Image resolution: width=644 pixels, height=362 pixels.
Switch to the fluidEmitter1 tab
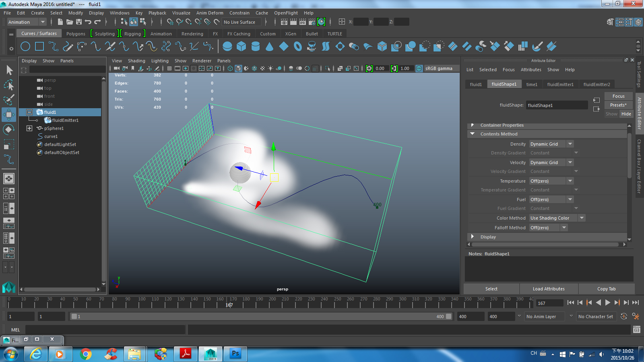[x=560, y=84]
